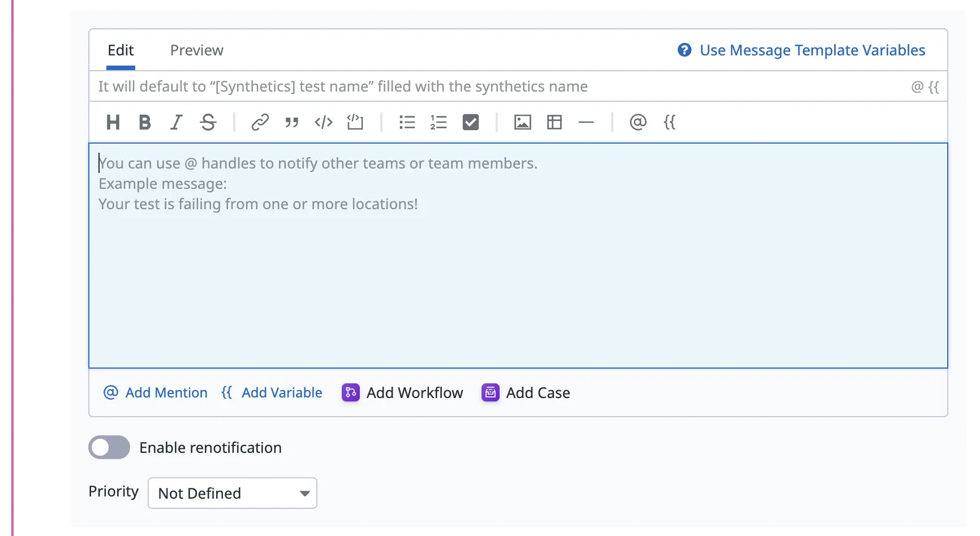This screenshot has width=980, height=536.
Task: Open Use Message Template Variables help
Action: [801, 50]
